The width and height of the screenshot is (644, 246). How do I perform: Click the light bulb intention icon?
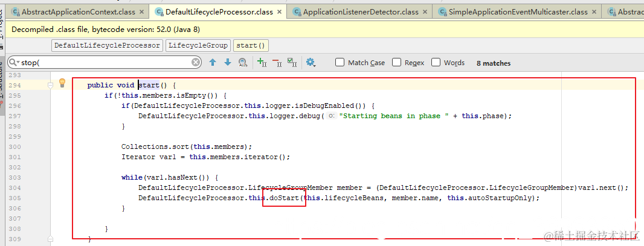62,83
